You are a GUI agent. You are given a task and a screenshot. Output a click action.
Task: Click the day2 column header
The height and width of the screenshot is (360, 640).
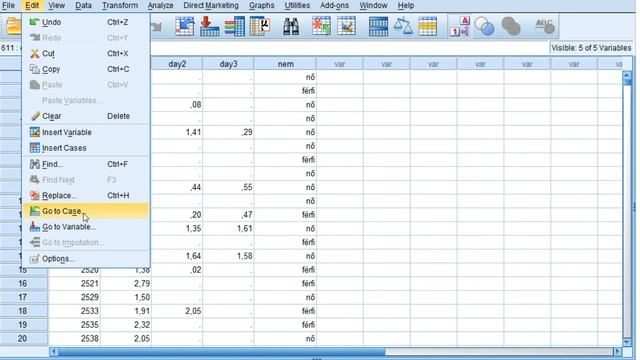click(177, 64)
